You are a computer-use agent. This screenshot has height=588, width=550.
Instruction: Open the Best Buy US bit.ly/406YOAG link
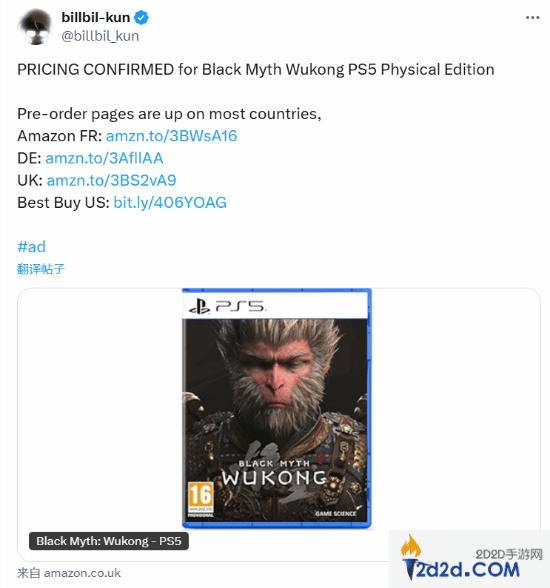(x=170, y=202)
